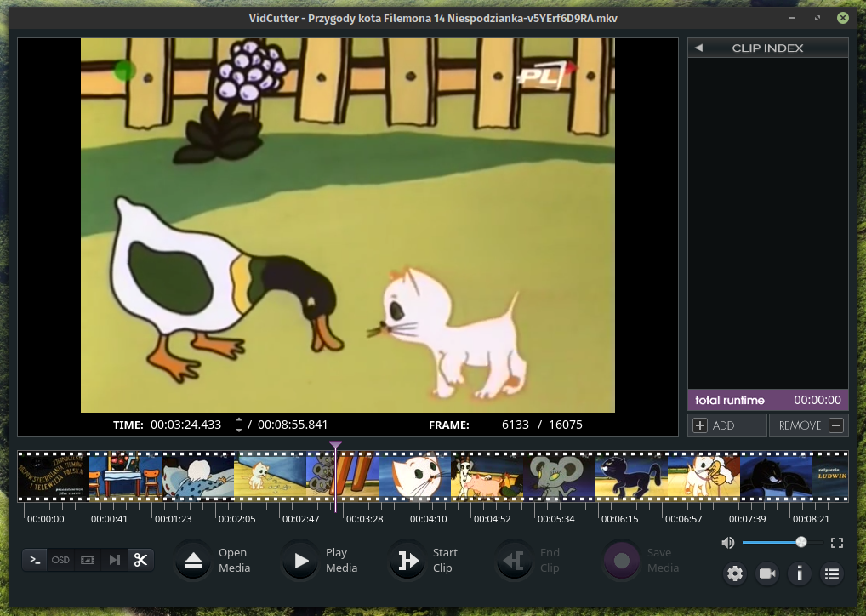Adjust the volume slider handle

click(800, 543)
